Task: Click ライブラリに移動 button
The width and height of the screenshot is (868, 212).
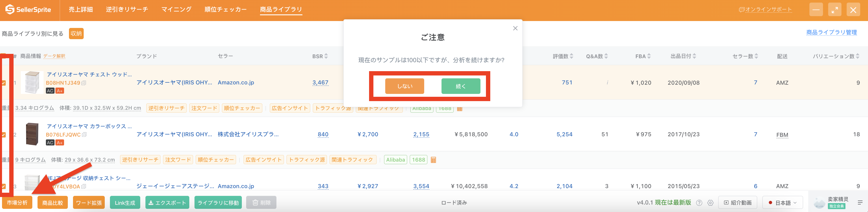Action: [218, 202]
